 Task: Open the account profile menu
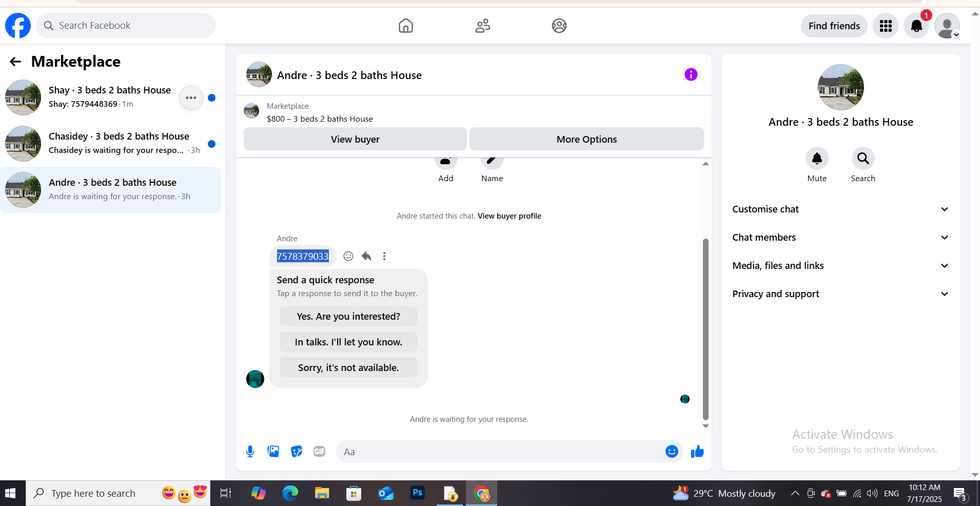coord(947,26)
